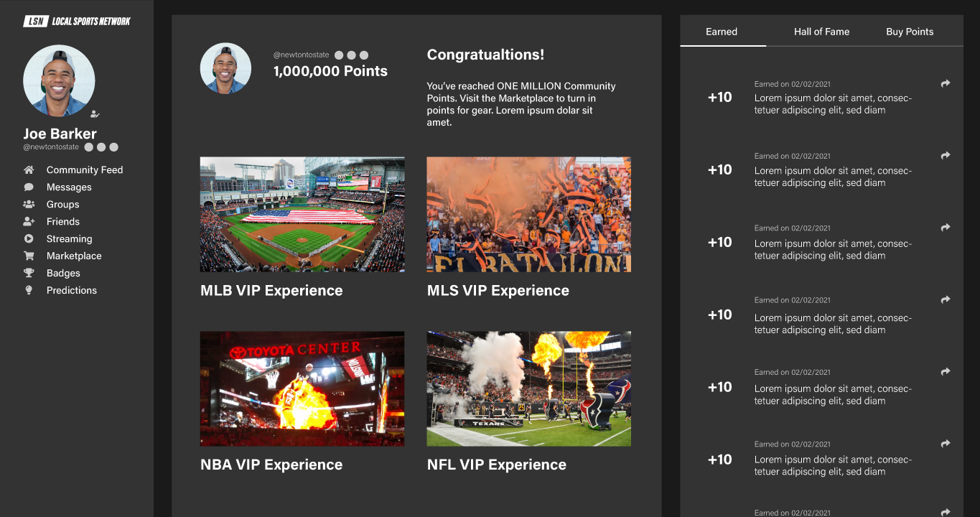
Task: Open the MLB VIP Experience title link
Action: [x=271, y=291]
